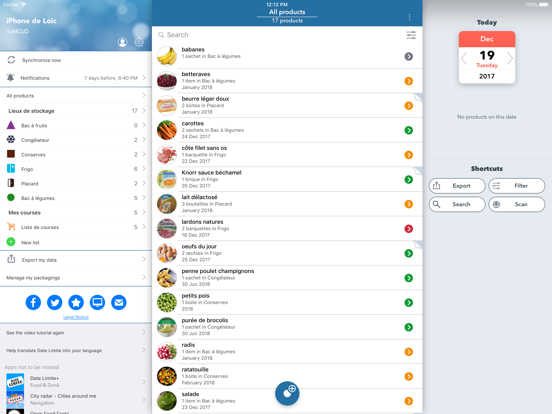Click the Twitter share icon
The width and height of the screenshot is (552, 414).
point(55,302)
